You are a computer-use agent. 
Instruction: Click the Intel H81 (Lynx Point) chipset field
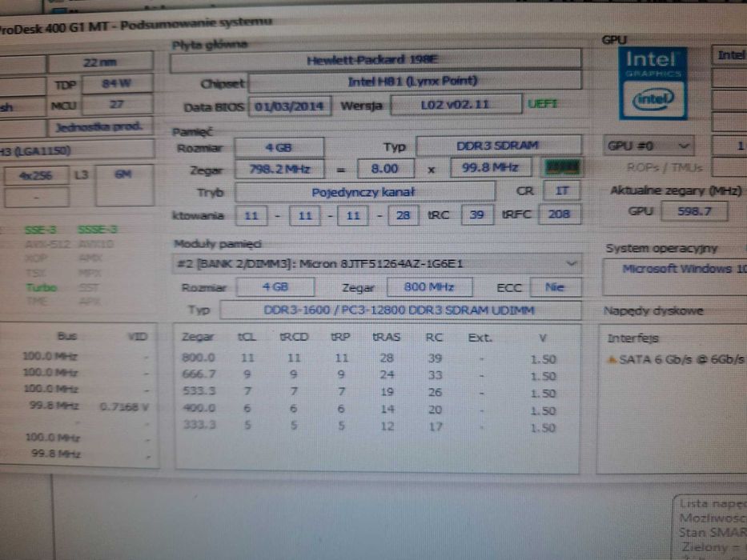pyautogui.click(x=415, y=81)
